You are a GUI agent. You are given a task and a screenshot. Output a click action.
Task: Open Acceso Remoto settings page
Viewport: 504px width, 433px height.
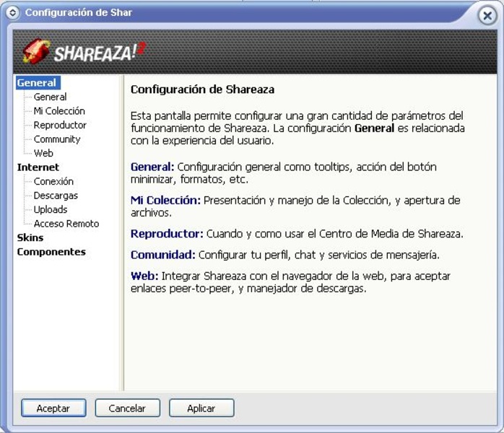pos(66,224)
